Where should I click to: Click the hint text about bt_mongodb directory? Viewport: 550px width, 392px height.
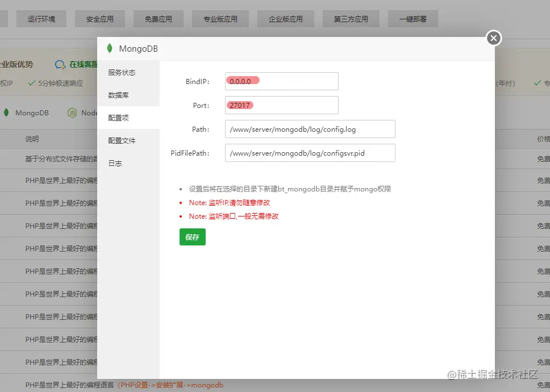290,189
